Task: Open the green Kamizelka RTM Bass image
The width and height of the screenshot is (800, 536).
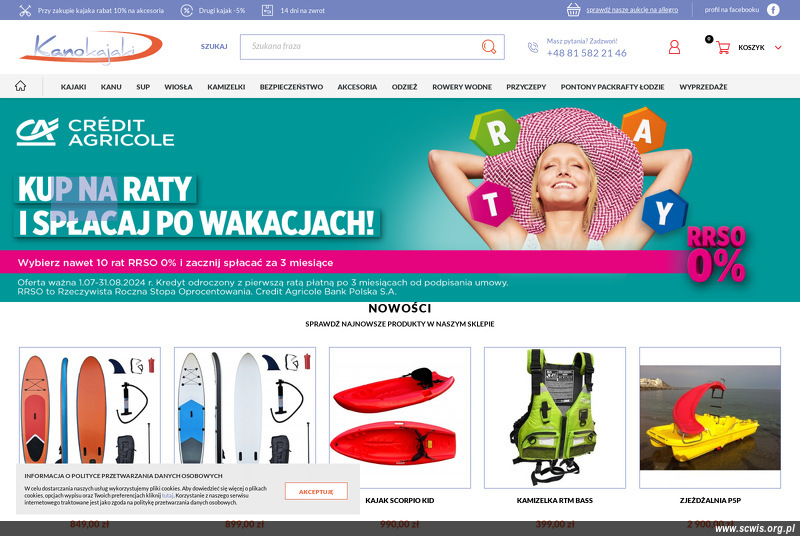Action: tap(555, 417)
